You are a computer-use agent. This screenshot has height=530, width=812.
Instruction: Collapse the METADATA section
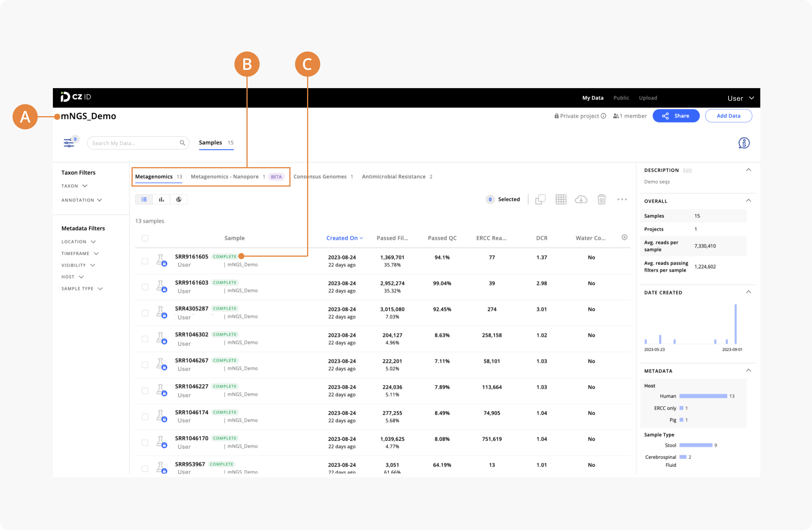point(749,371)
